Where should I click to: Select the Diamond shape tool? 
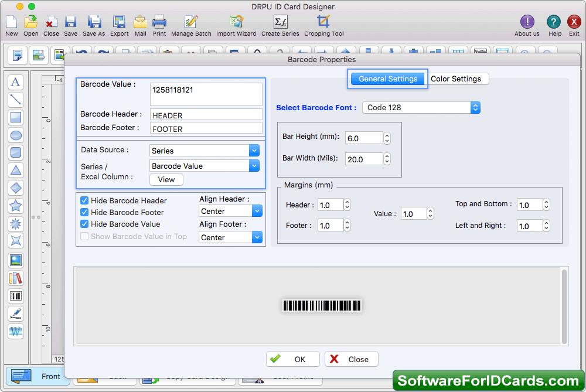click(x=16, y=188)
